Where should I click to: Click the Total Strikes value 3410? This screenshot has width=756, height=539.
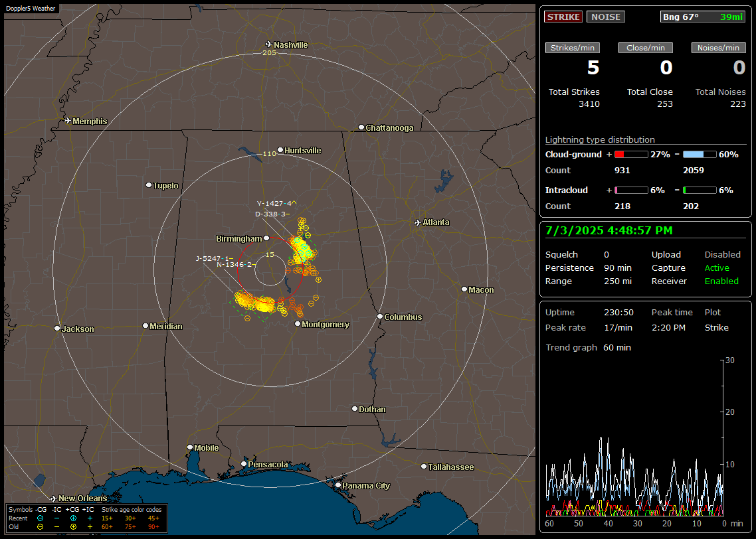pyautogui.click(x=589, y=104)
